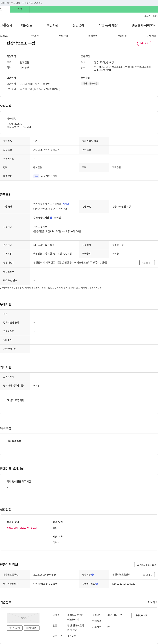This screenshot has height=644, width=158.
Task: Click 기타 제조 관련 단순 종사원 job type
Action: point(46,150)
